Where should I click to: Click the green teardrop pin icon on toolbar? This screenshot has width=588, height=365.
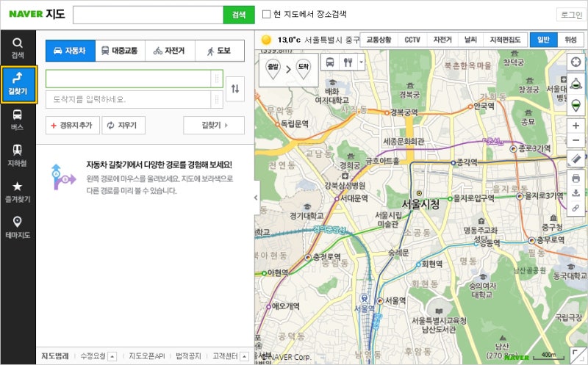[x=576, y=104]
